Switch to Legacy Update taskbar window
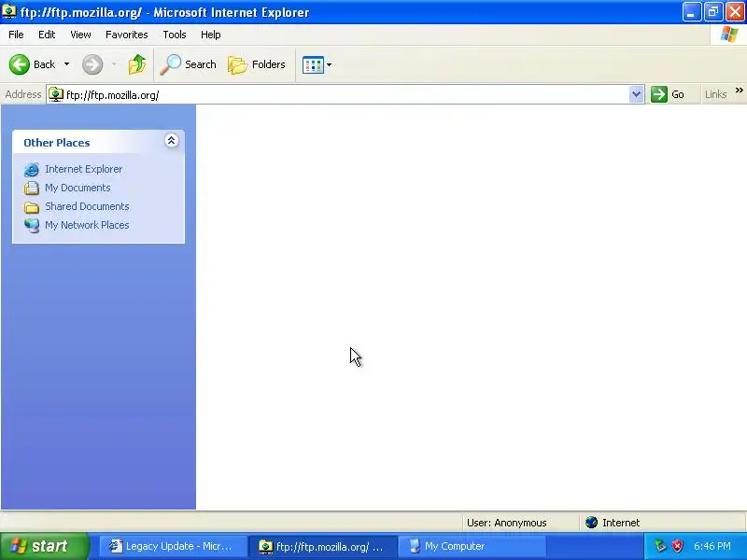This screenshot has height=560, width=747. point(174,546)
